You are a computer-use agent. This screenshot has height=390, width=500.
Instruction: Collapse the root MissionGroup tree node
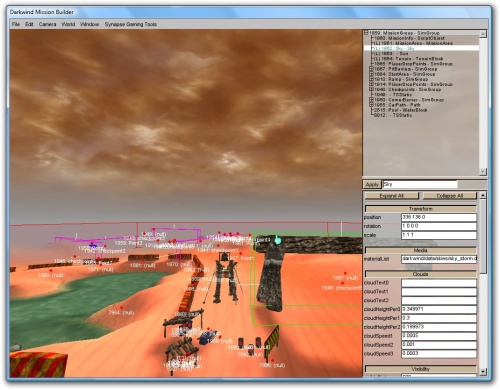366,33
